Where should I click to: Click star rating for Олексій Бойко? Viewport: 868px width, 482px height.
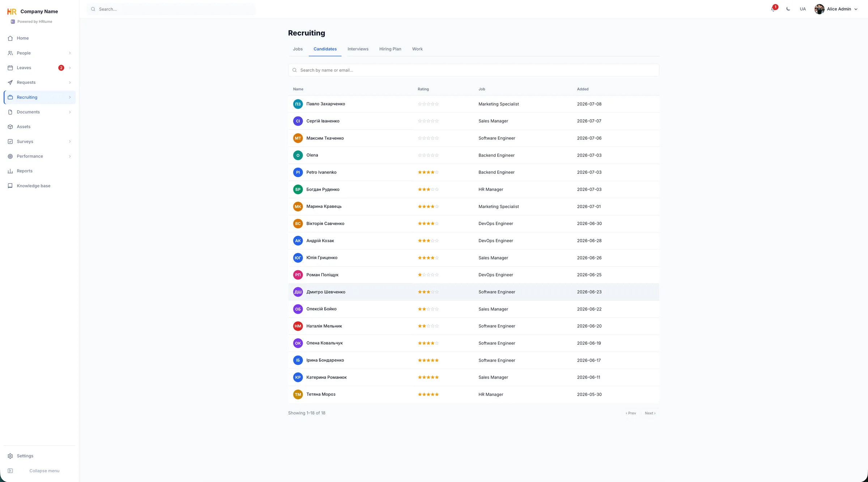pos(428,309)
